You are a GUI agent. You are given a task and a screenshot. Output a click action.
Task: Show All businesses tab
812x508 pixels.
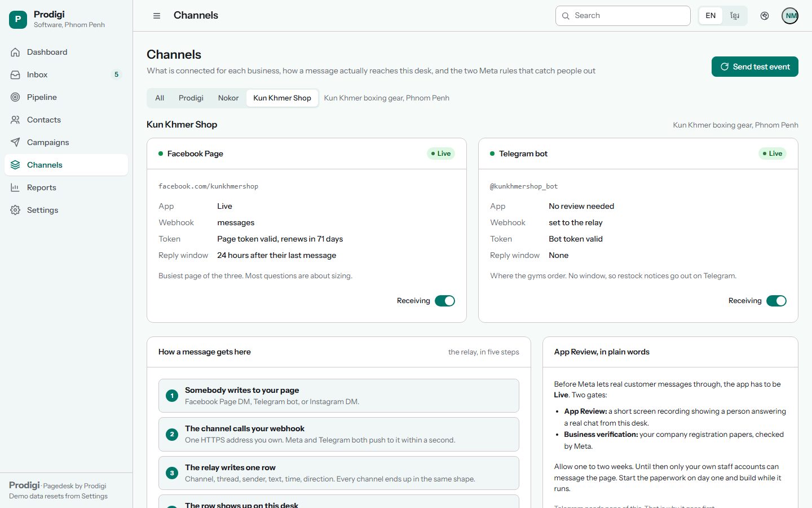click(x=160, y=98)
